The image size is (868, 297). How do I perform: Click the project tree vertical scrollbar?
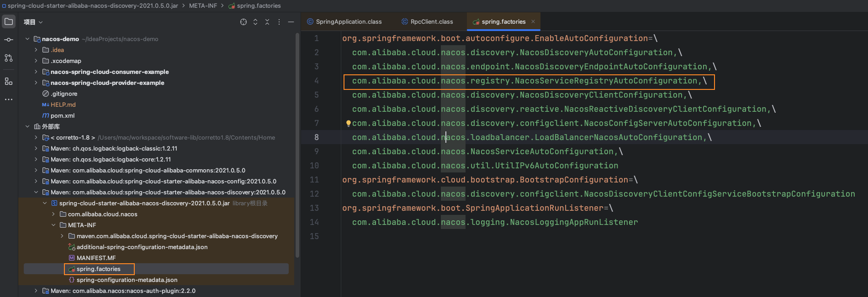click(297, 146)
